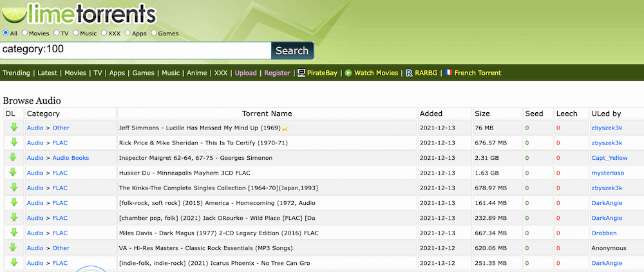Click the PirateBay icon in nav bar
Viewport: 644px width, 272px height.
[x=301, y=73]
